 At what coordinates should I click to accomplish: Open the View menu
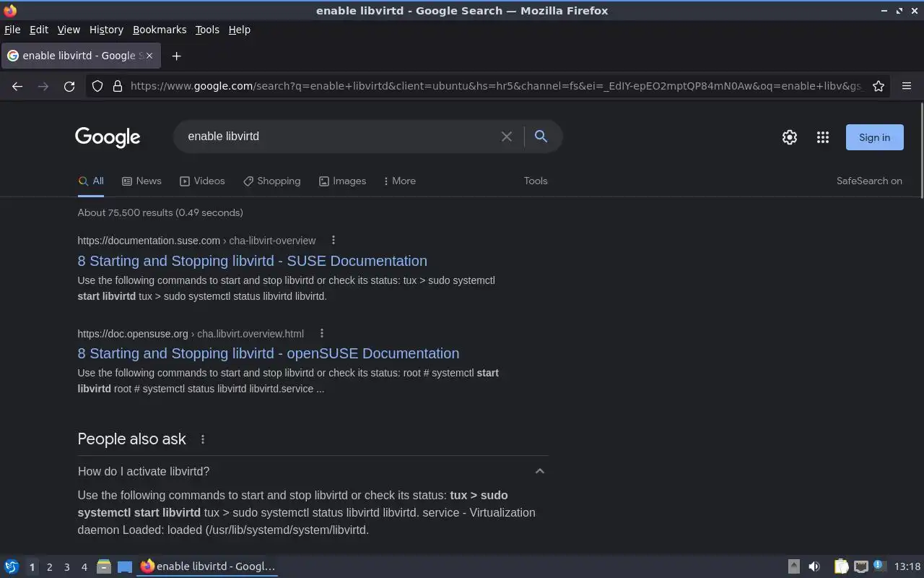[69, 30]
